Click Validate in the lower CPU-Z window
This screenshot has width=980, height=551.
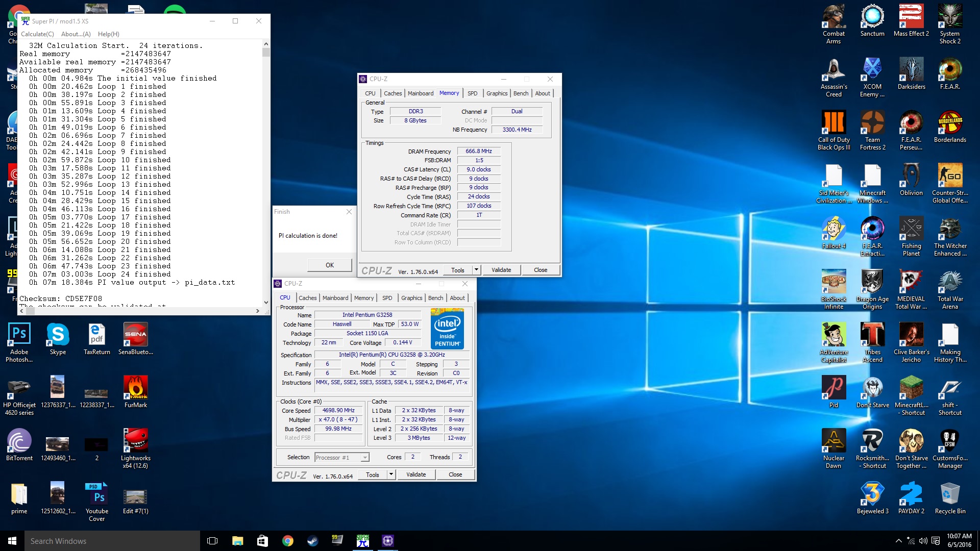pos(416,474)
